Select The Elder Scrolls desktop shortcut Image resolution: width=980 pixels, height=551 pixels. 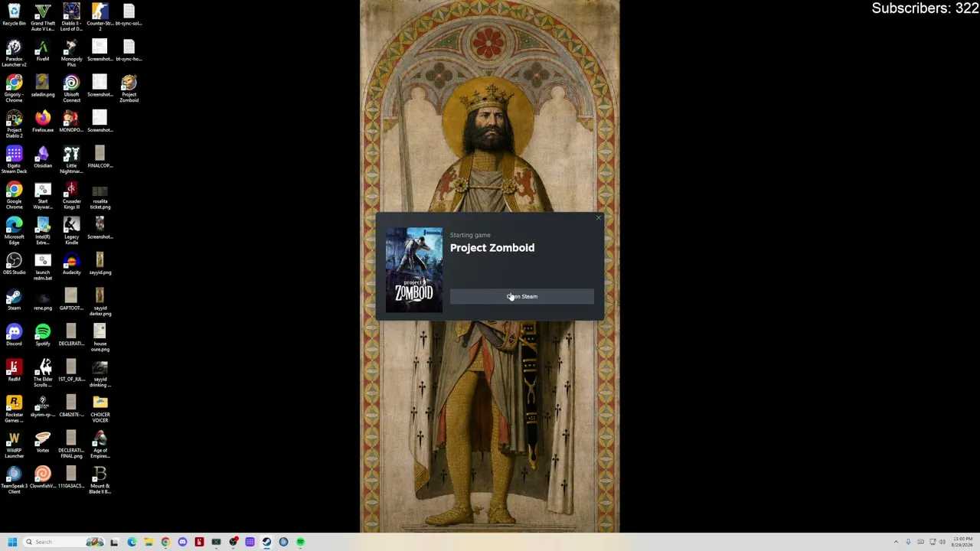(x=43, y=373)
